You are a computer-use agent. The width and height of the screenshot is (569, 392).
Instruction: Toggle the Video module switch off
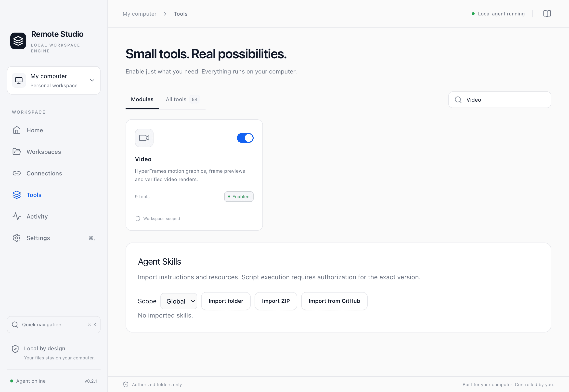click(245, 138)
